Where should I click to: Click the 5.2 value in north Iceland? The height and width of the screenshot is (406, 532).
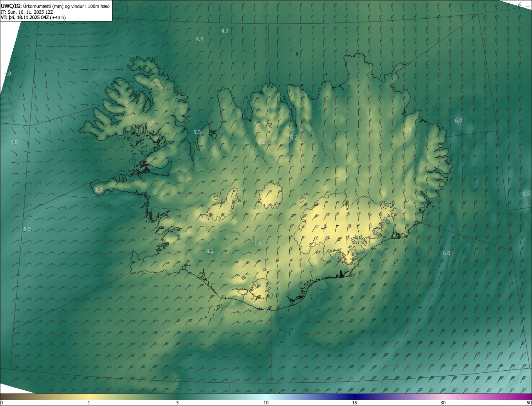point(294,137)
